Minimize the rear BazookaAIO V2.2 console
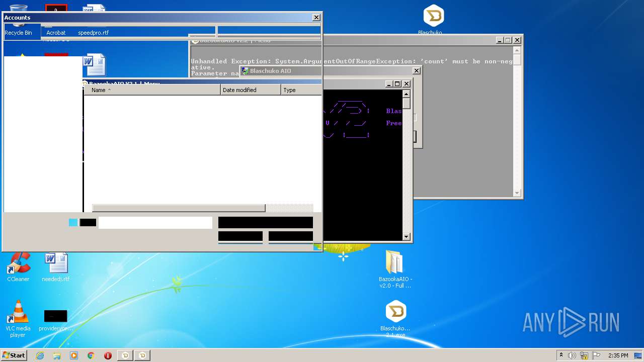This screenshot has height=362, width=644. pos(499,40)
